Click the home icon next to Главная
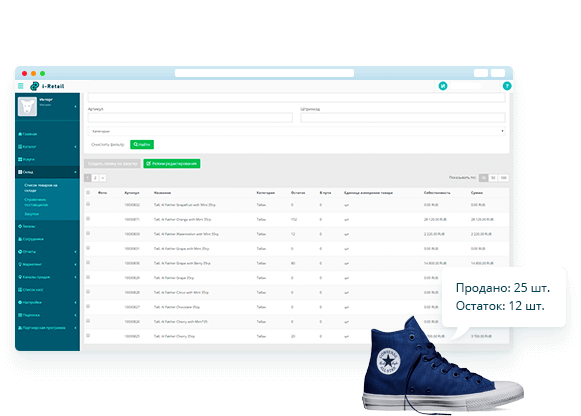The image size is (581, 416). click(20, 134)
